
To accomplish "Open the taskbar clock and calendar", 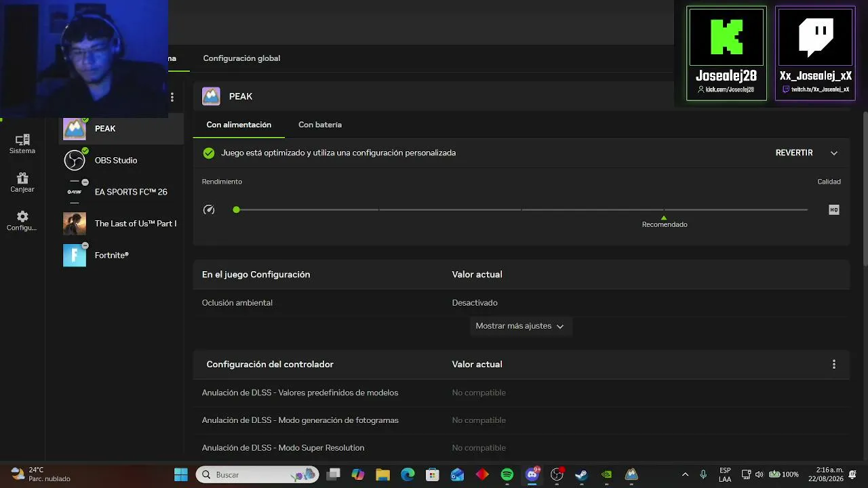I will tap(825, 475).
